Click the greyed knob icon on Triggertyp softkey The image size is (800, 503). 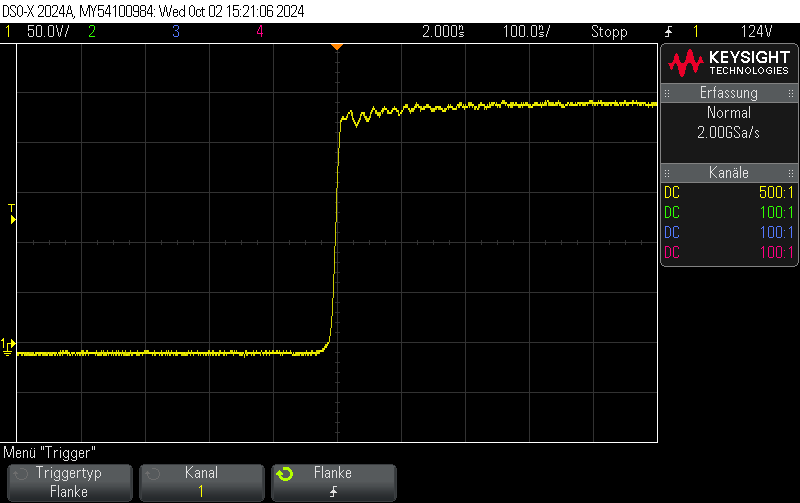21,474
